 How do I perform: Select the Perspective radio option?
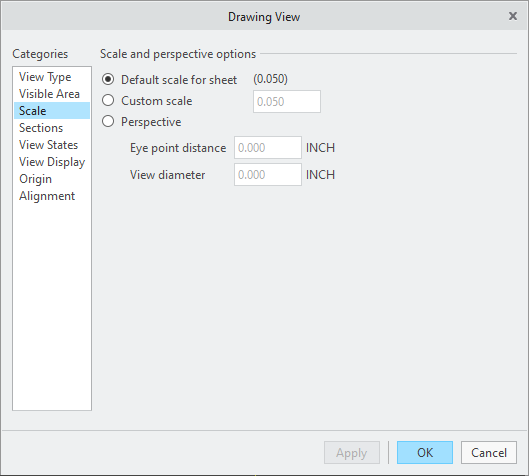coord(108,121)
